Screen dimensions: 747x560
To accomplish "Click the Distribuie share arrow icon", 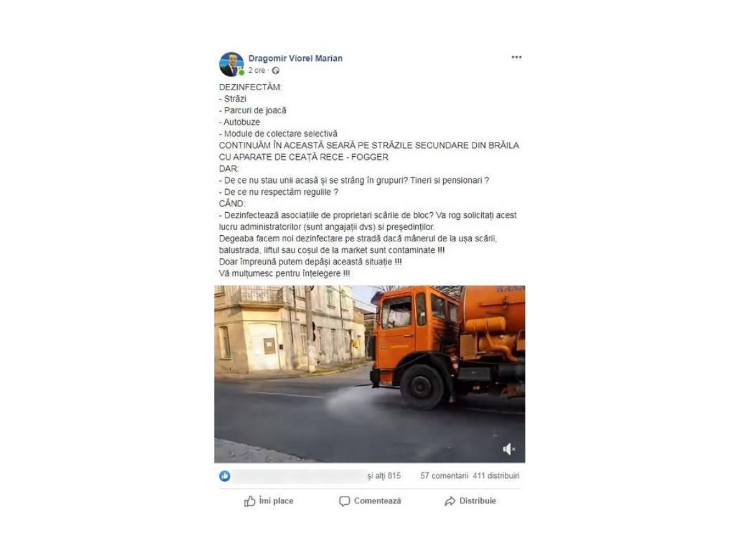I will 450,501.
